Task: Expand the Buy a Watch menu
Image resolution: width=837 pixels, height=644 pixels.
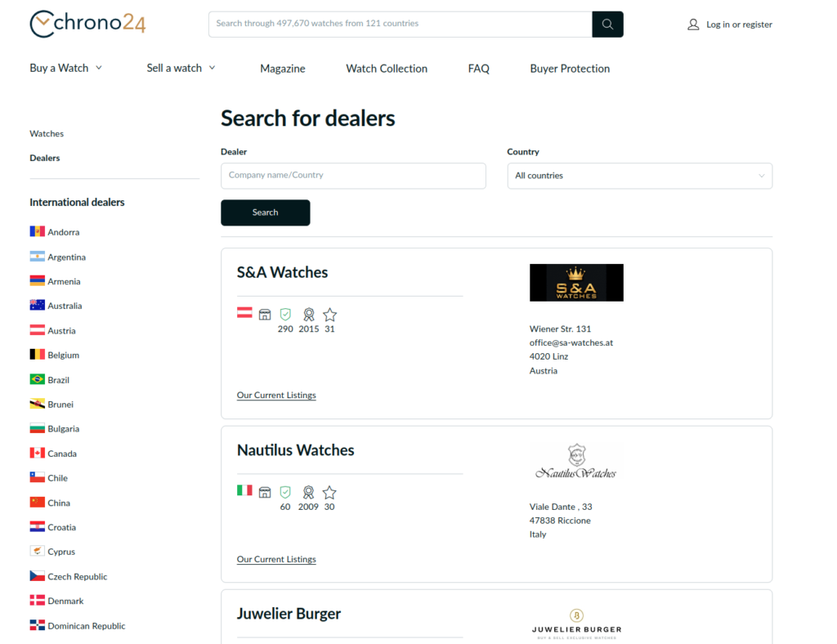Action: [x=65, y=69]
